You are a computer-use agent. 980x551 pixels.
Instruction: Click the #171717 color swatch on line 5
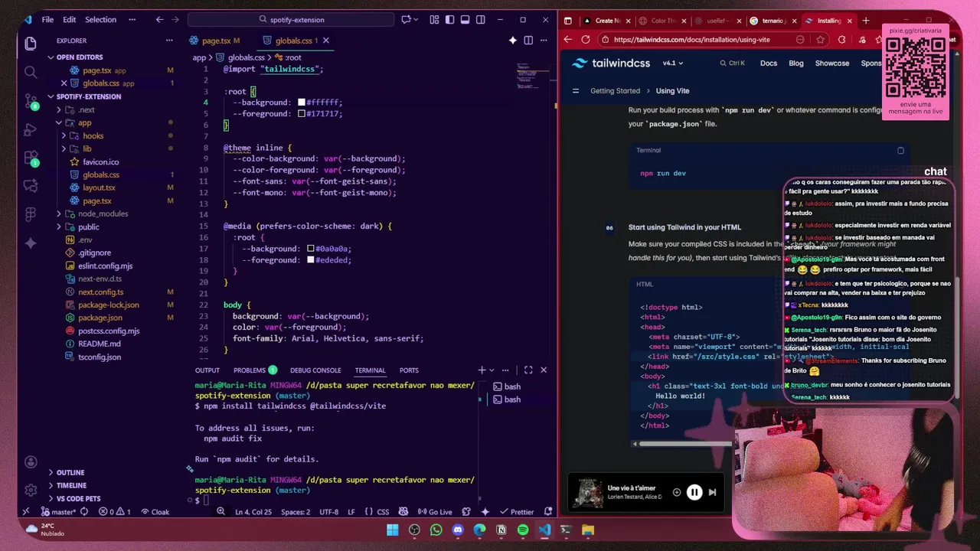[x=302, y=114]
